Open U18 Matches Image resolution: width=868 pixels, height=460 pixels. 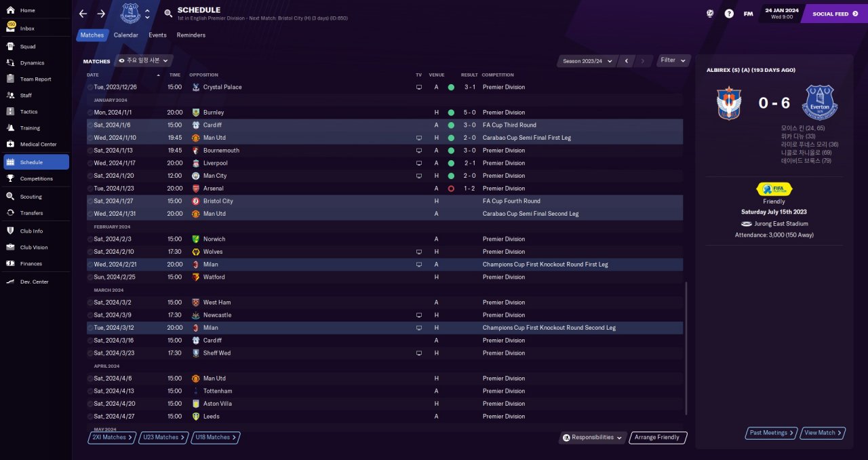point(216,438)
